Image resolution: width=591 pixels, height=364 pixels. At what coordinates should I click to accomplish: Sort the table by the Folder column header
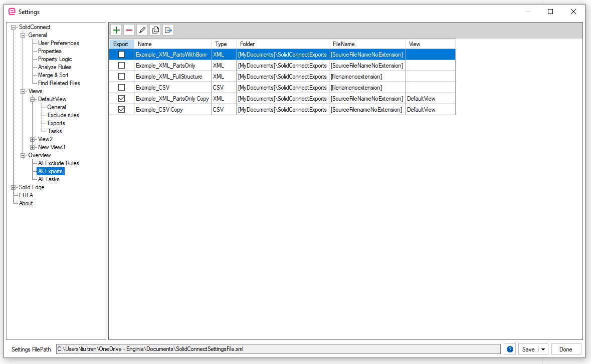pos(282,44)
